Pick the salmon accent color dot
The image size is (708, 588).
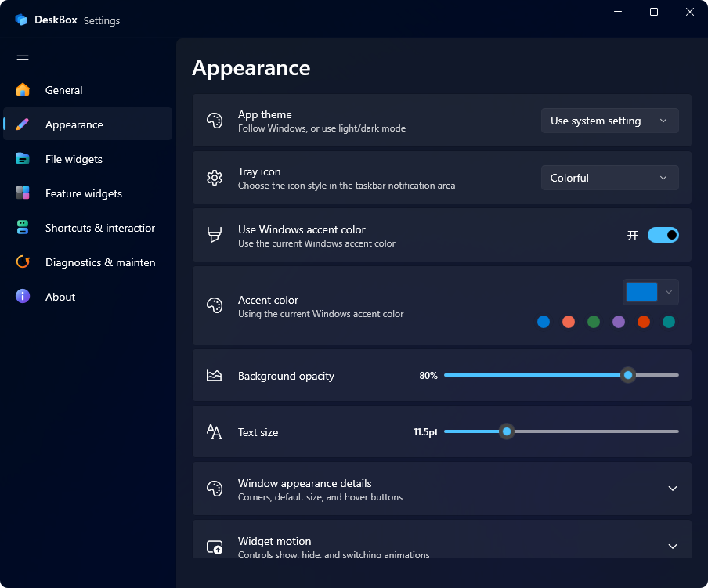[x=569, y=322]
